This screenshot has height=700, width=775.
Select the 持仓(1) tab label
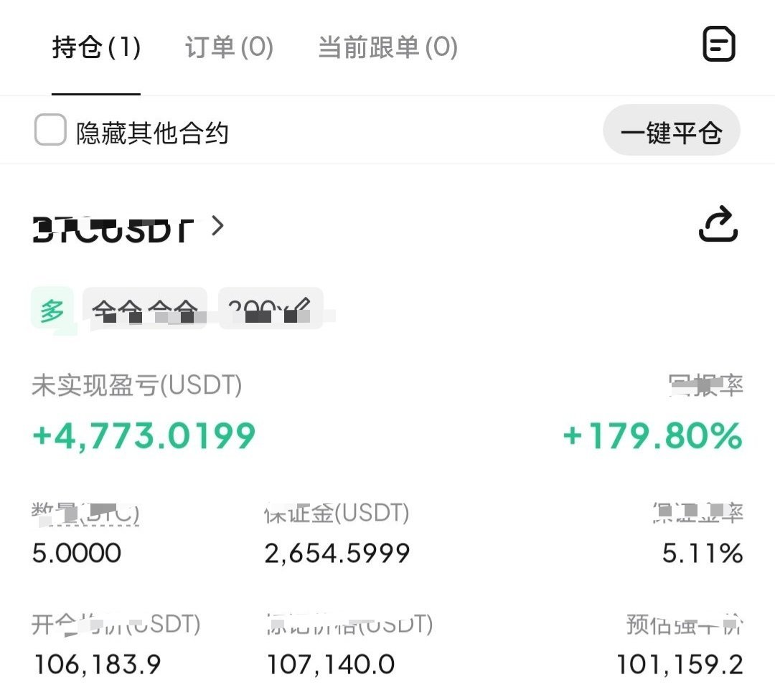pos(95,47)
